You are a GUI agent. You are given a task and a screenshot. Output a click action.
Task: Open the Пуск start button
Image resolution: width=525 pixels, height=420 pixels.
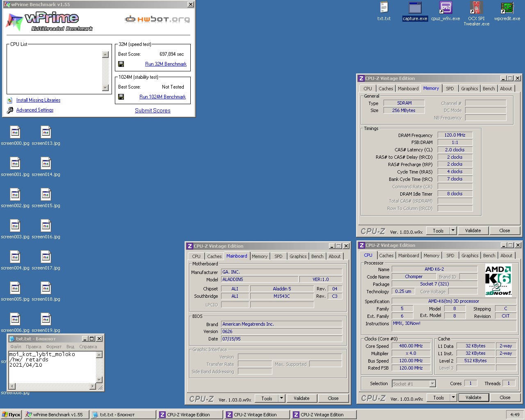pos(11,415)
